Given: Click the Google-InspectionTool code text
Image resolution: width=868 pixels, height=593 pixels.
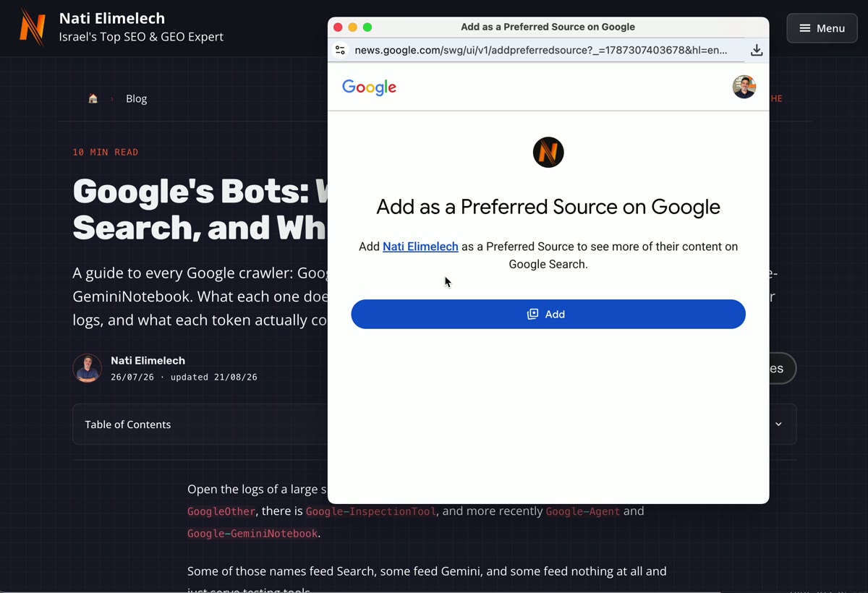Looking at the screenshot, I should [371, 511].
